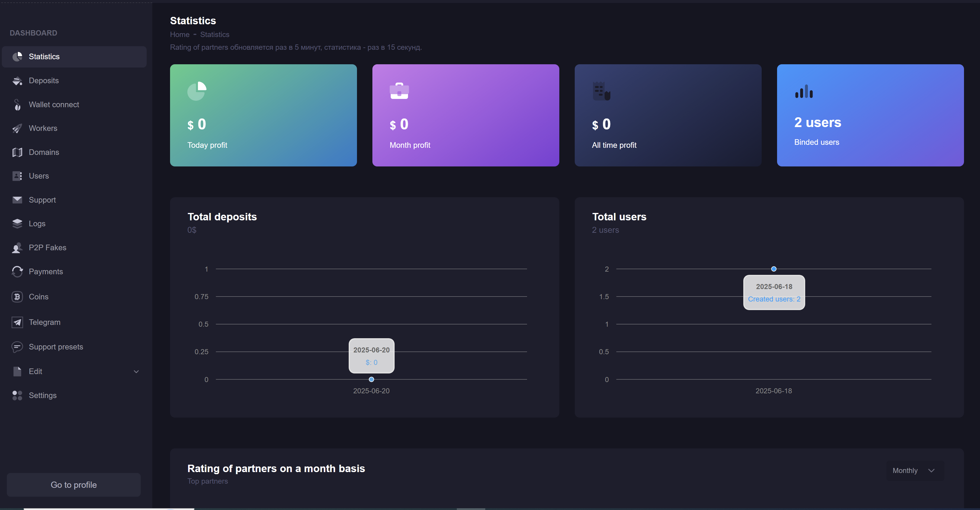This screenshot has width=980, height=510.
Task: Click the Wallet connect mouse icon
Action: click(x=17, y=105)
